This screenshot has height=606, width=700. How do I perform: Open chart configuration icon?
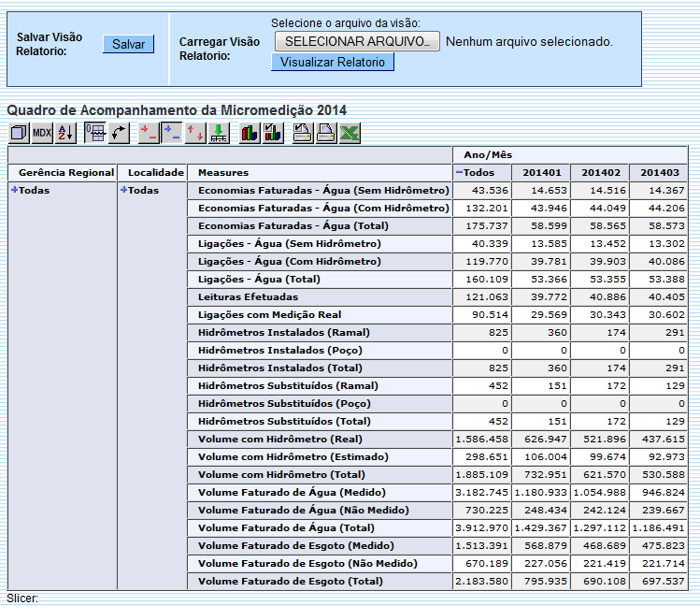273,133
